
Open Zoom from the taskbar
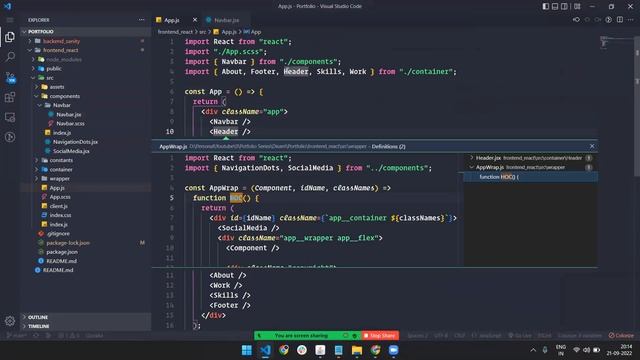393,350
